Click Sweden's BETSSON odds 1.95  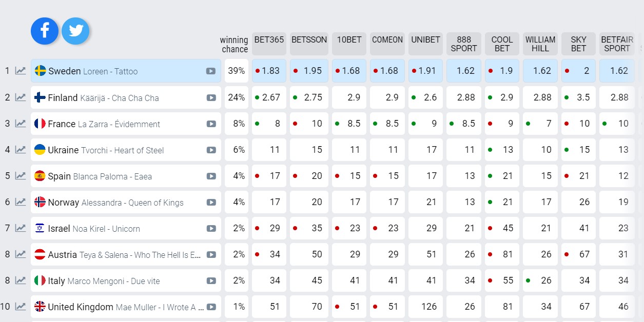pyautogui.click(x=309, y=71)
